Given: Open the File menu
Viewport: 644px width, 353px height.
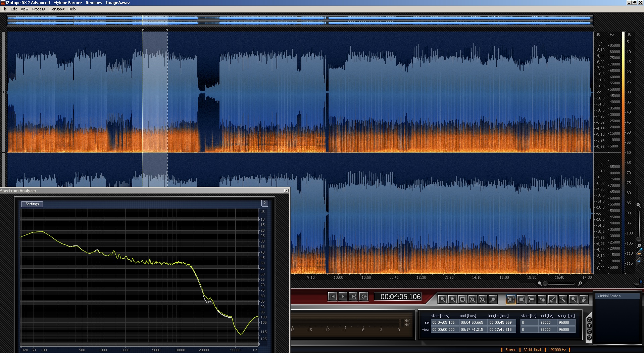Looking at the screenshot, I should [x=4, y=9].
